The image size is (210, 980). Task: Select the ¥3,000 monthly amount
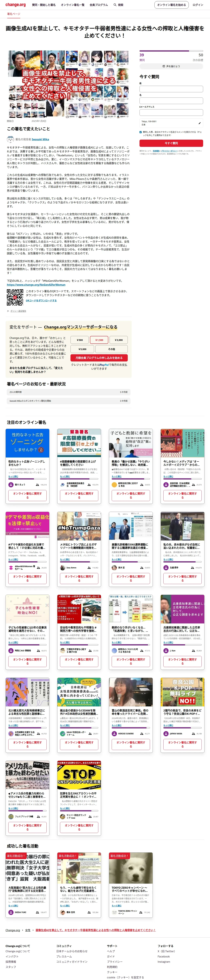pyautogui.click(x=119, y=340)
